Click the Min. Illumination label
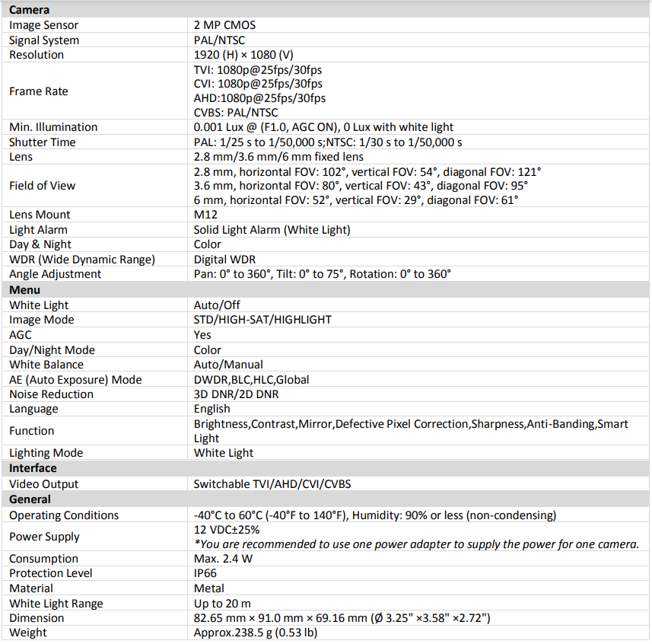The height and width of the screenshot is (644, 652). click(x=53, y=127)
